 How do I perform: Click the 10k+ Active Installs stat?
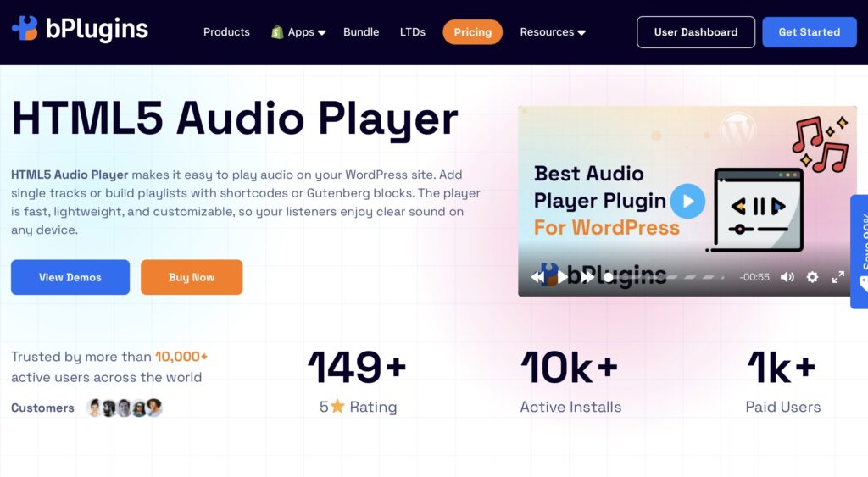click(x=570, y=380)
